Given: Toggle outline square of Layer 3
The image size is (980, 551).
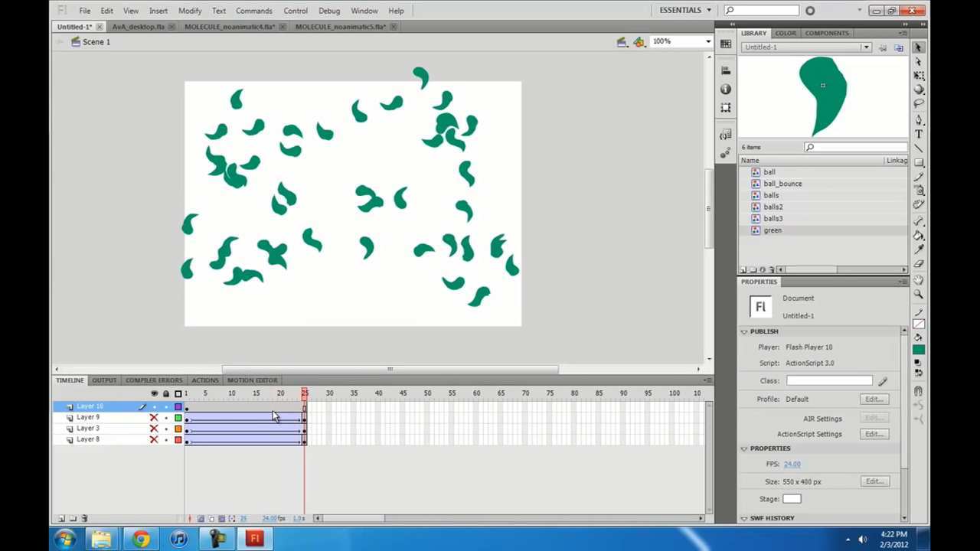Looking at the screenshot, I should pyautogui.click(x=178, y=429).
